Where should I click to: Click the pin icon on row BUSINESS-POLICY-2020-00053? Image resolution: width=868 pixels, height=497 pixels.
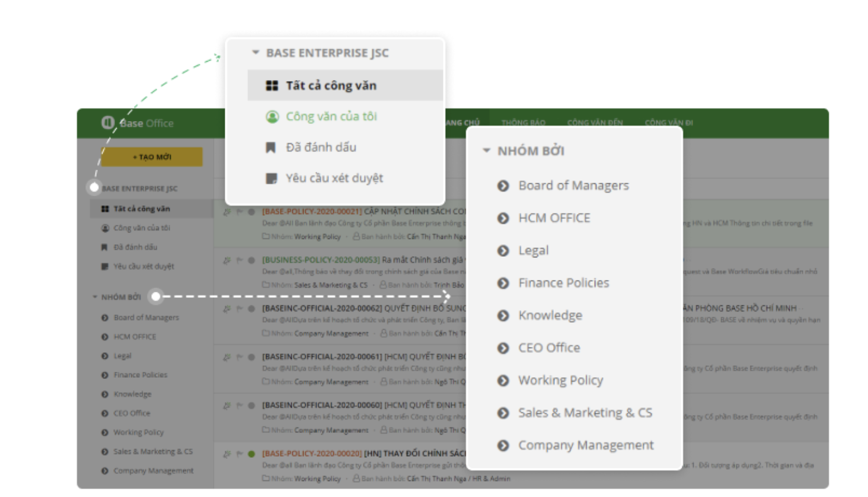point(226,260)
